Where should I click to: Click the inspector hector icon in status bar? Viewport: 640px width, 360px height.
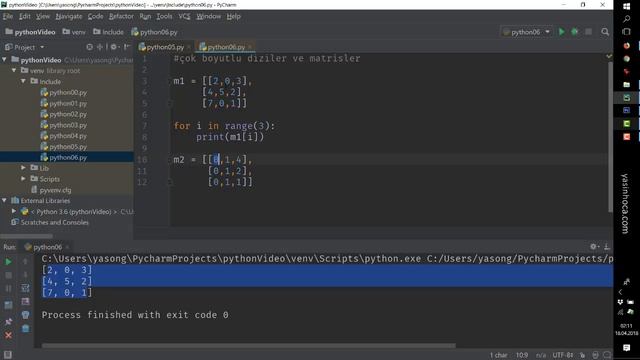pyautogui.click(x=596, y=355)
